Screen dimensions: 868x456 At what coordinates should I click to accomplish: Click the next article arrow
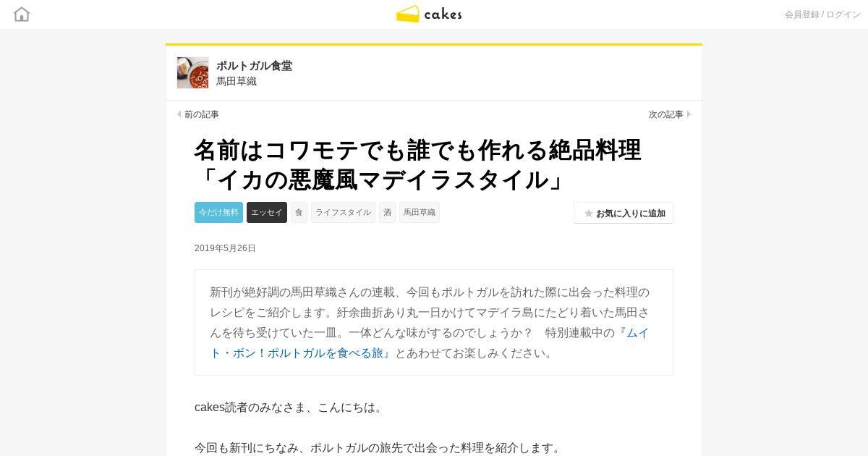(689, 114)
